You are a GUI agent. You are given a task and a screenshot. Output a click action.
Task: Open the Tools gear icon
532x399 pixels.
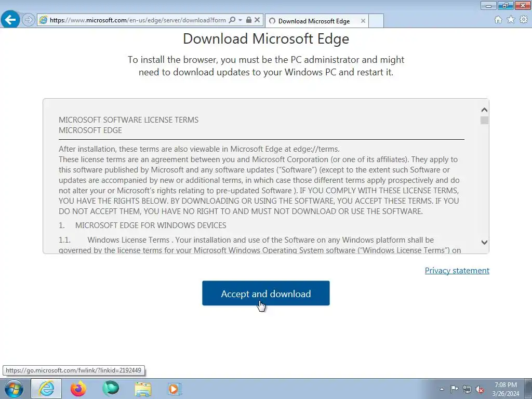tap(524, 20)
